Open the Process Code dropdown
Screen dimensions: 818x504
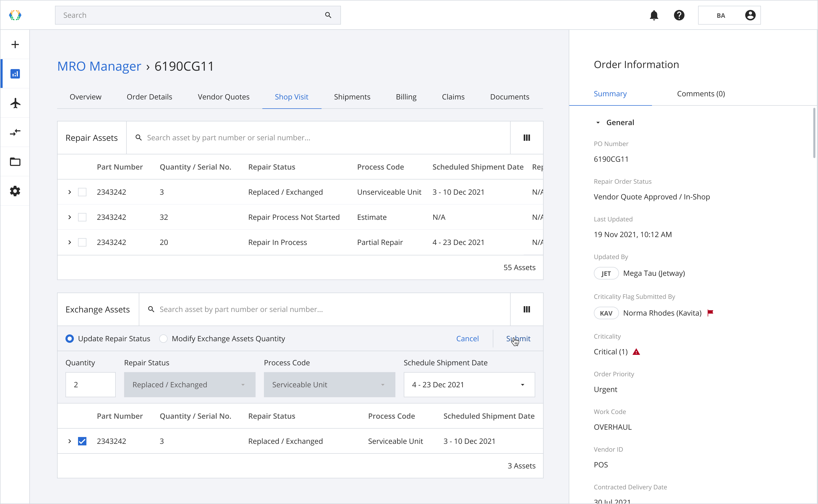[329, 385]
